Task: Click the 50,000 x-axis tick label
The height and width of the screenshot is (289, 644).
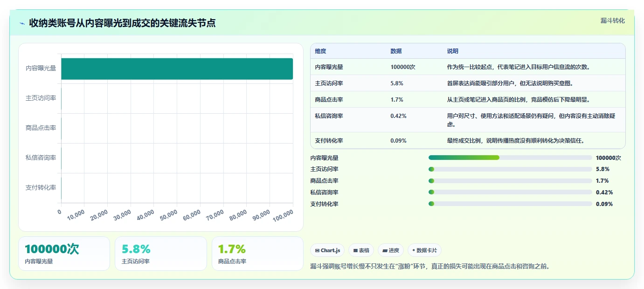Action: pos(168,215)
